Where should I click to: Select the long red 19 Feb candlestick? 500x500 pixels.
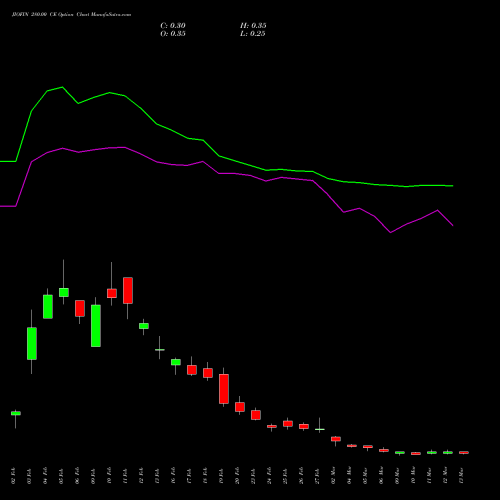click(x=224, y=389)
